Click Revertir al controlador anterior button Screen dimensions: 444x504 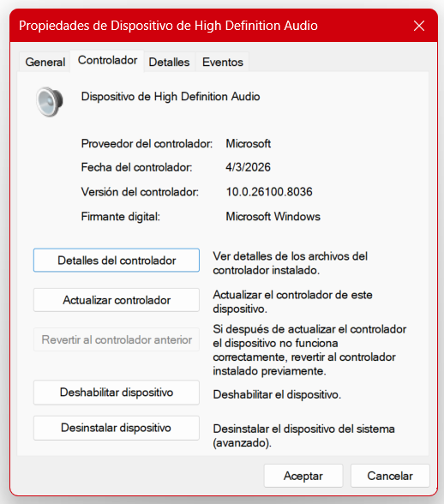(x=117, y=339)
